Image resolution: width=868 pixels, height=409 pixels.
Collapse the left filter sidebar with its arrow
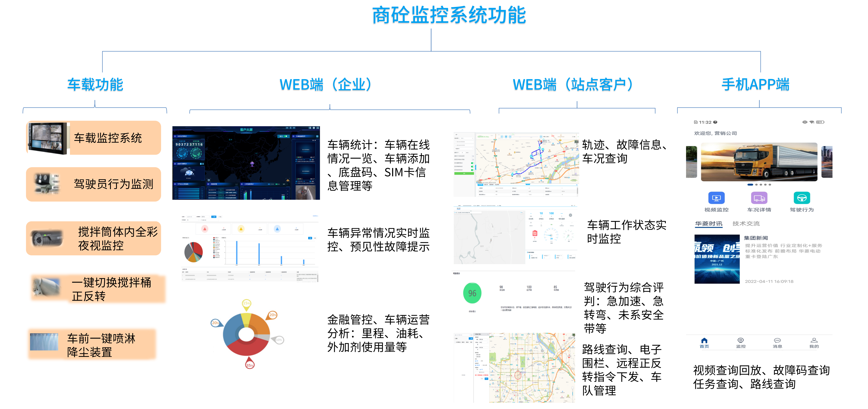[475, 167]
